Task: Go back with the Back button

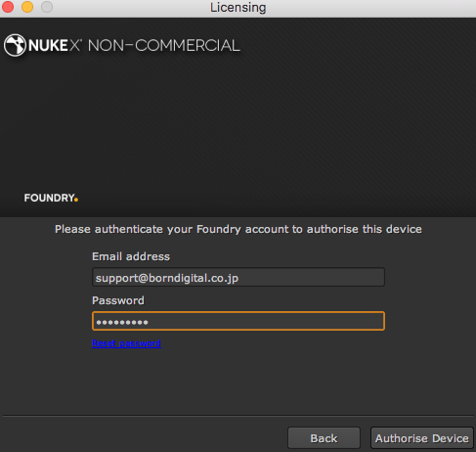Action: click(324, 438)
